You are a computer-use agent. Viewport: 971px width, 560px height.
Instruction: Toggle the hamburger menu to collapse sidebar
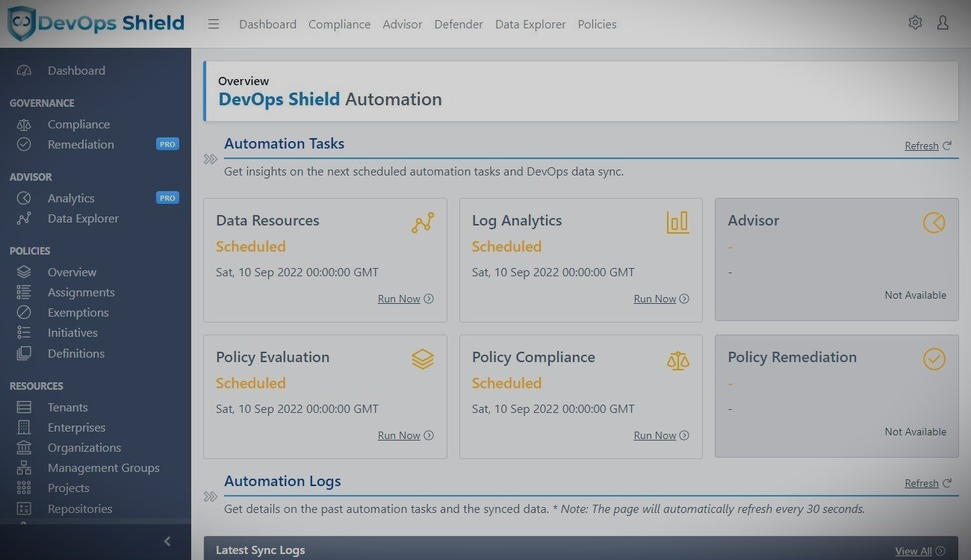point(214,24)
